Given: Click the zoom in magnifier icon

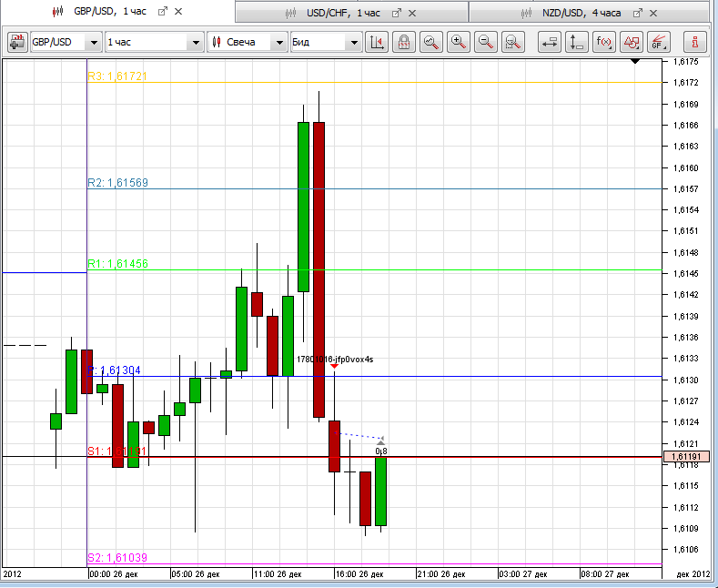Looking at the screenshot, I should click(459, 42).
